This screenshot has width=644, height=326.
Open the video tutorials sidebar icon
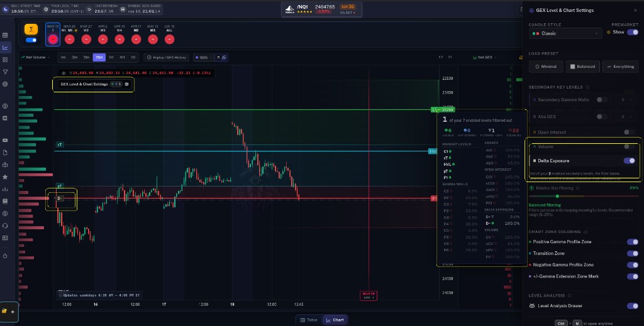click(5, 140)
